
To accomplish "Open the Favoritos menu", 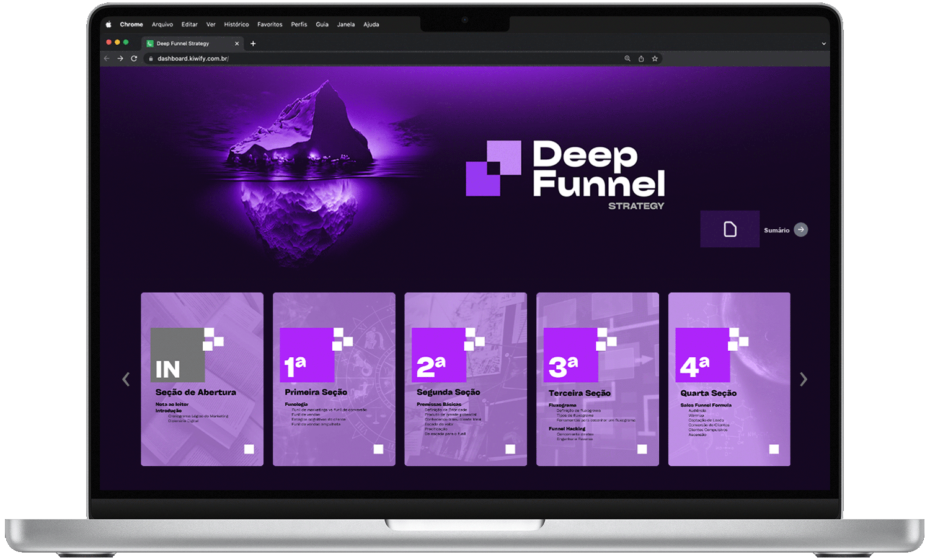I will (270, 25).
